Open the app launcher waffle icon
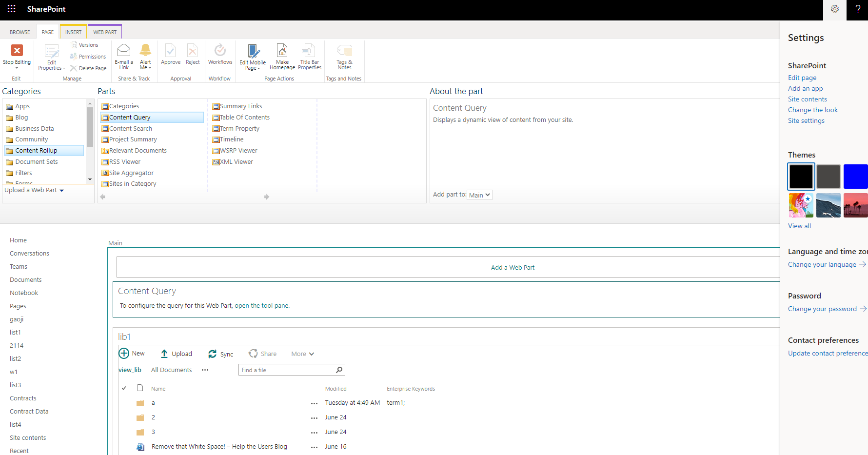 [11, 9]
